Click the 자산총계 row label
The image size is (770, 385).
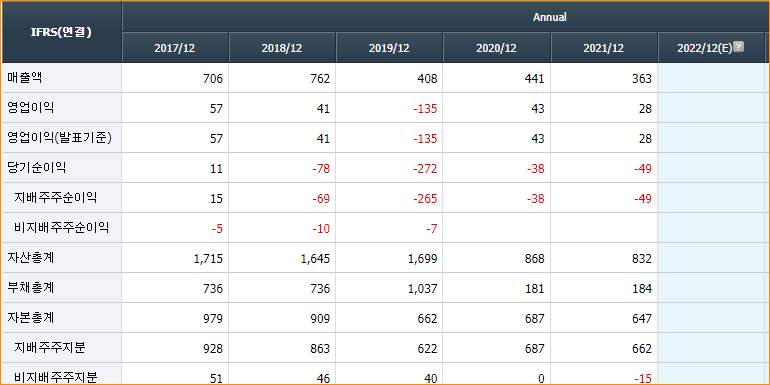30,258
